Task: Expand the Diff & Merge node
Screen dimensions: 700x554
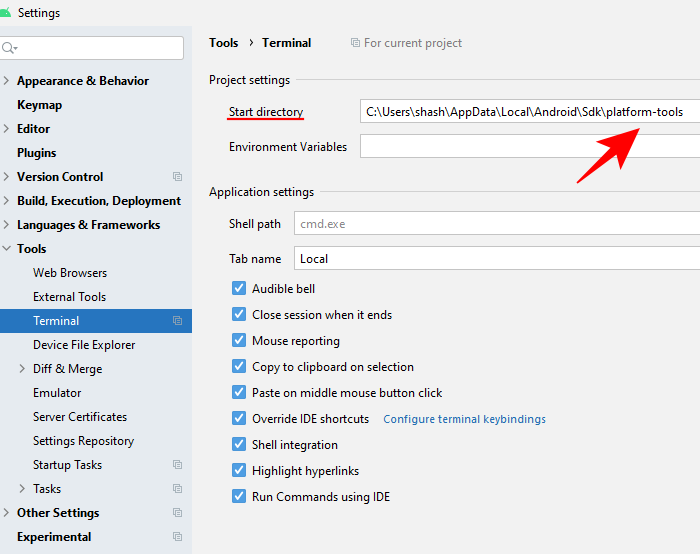Action: click(23, 369)
